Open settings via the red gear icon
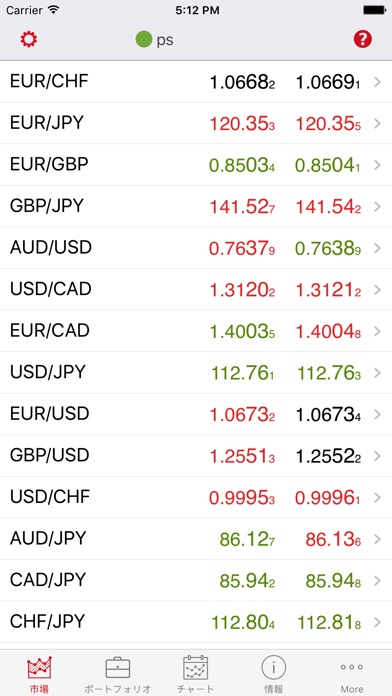 (29, 40)
